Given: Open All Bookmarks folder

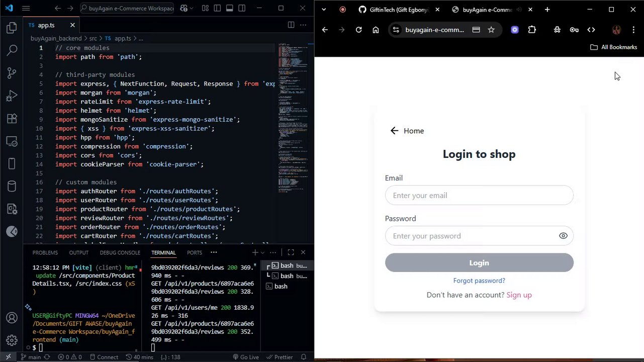Looking at the screenshot, I should pos(613,47).
